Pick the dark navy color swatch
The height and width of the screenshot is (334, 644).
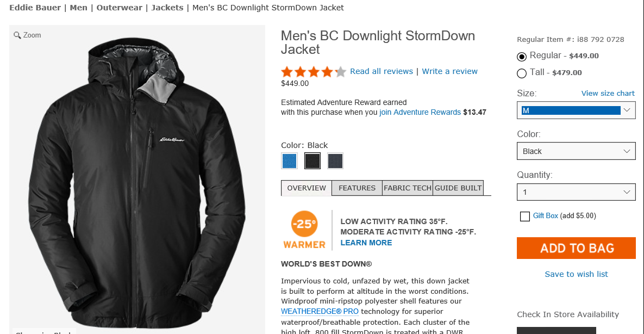335,161
